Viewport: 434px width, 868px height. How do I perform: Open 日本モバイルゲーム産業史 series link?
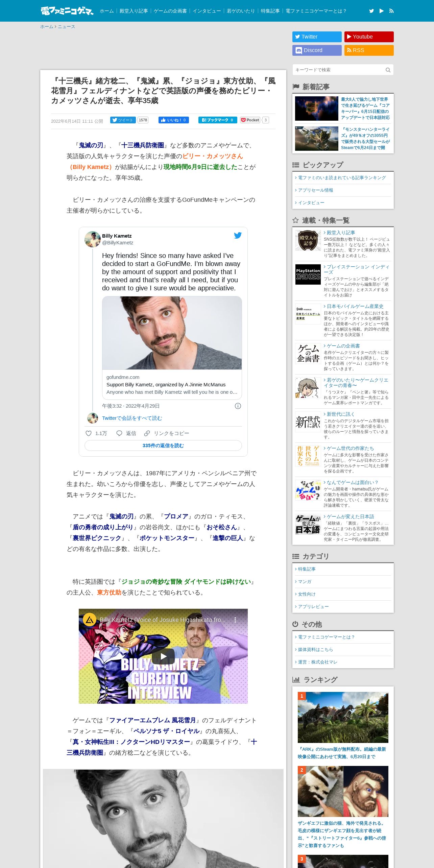pos(355,306)
